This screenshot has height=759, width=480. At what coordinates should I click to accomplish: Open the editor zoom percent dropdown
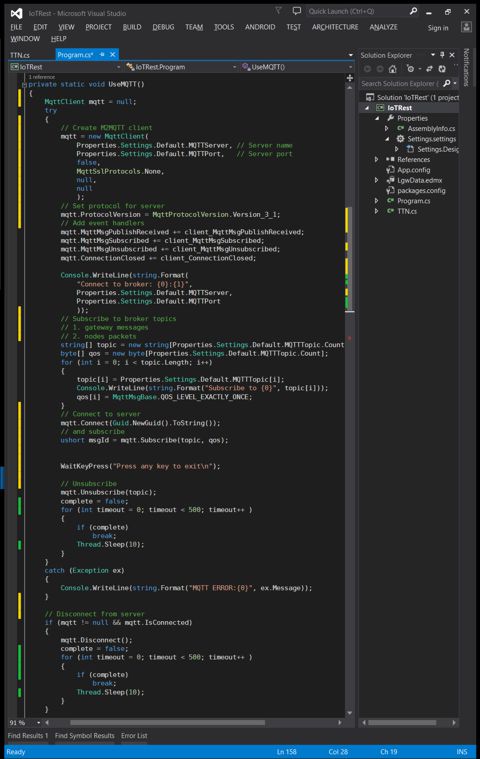tap(38, 723)
